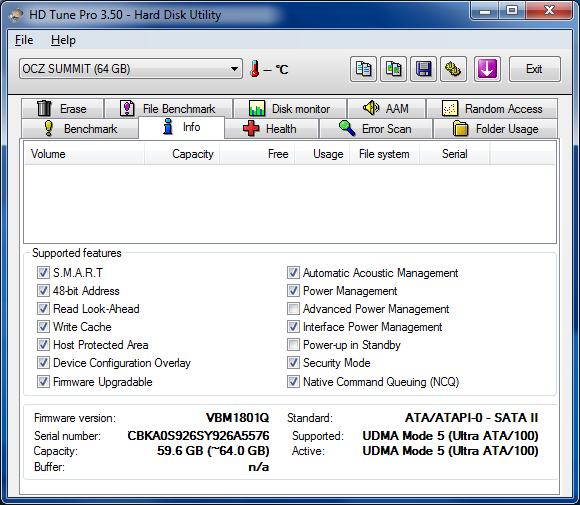The image size is (580, 505).
Task: Open the File menu
Action: (24, 40)
